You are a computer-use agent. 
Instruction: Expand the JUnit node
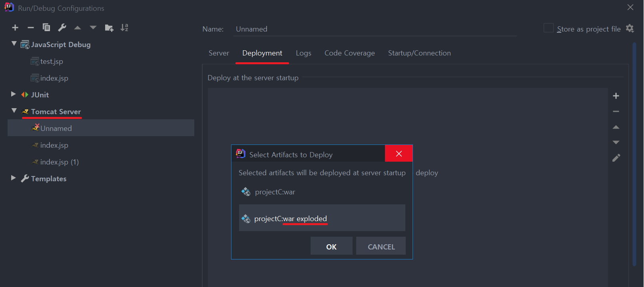[x=14, y=94]
